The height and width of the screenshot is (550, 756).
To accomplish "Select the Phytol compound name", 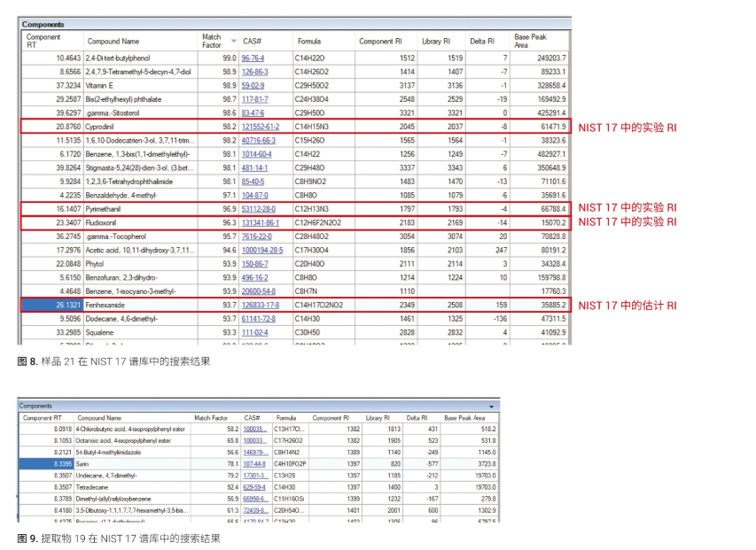I will [x=95, y=264].
